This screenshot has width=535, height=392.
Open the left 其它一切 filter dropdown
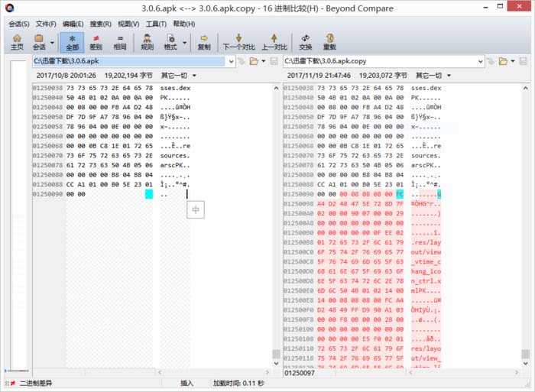click(178, 76)
